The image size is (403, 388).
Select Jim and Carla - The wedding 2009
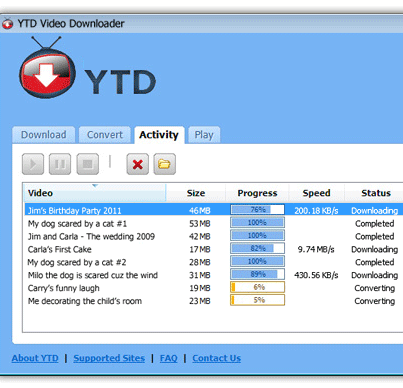pyautogui.click(x=213, y=236)
